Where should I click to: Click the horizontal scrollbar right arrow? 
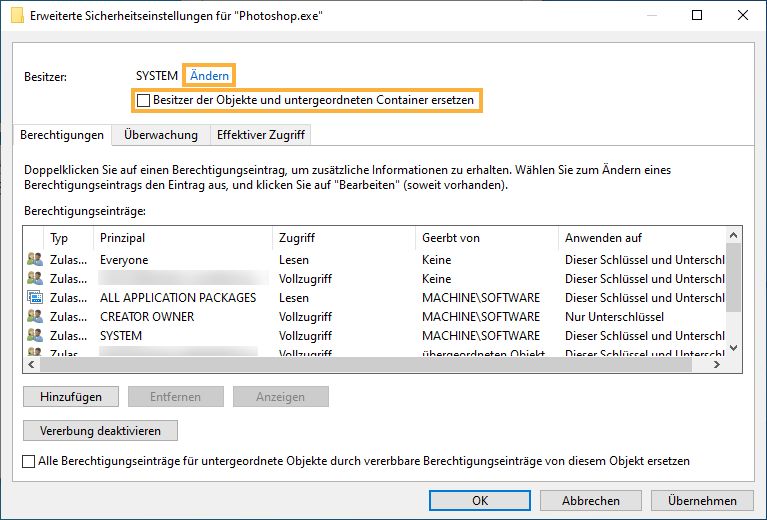(717, 364)
